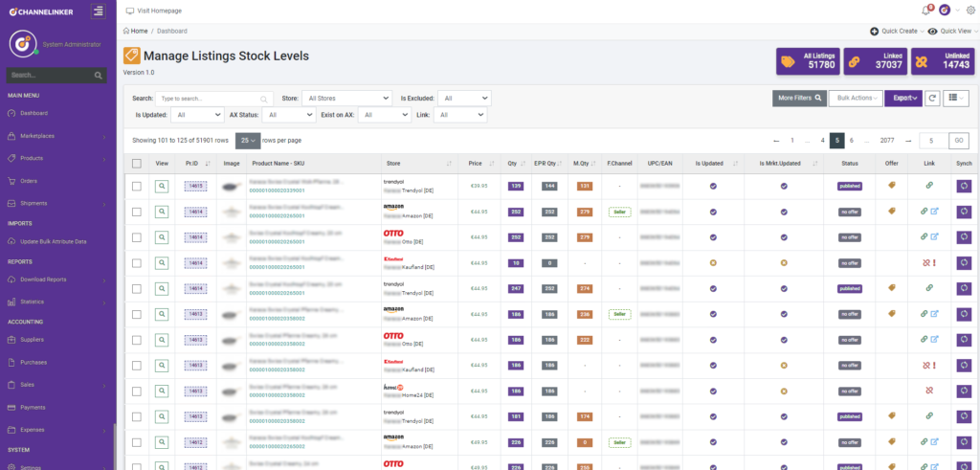Click the All Listings 51780 tile

tap(807, 61)
